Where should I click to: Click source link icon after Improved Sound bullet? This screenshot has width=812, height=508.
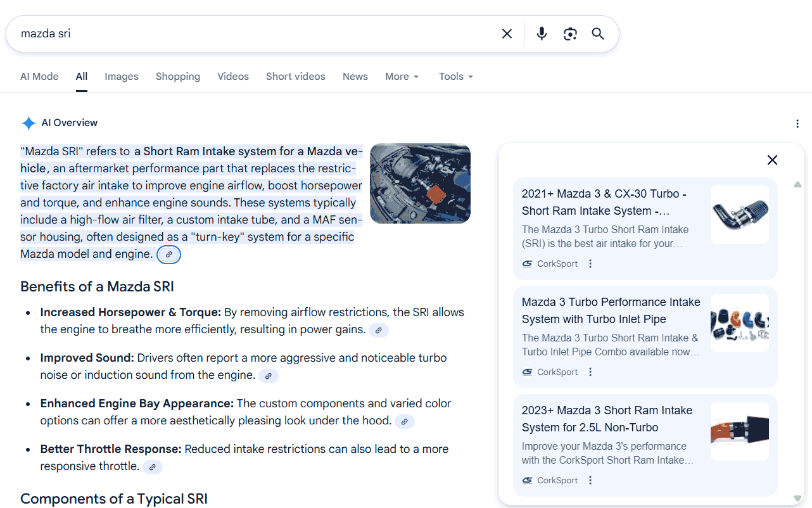click(269, 376)
